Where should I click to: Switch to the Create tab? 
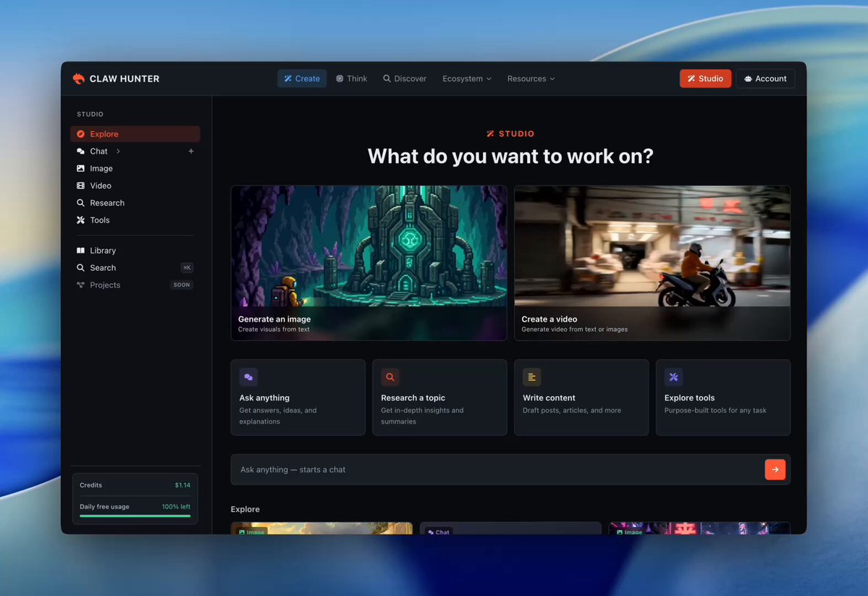point(303,79)
